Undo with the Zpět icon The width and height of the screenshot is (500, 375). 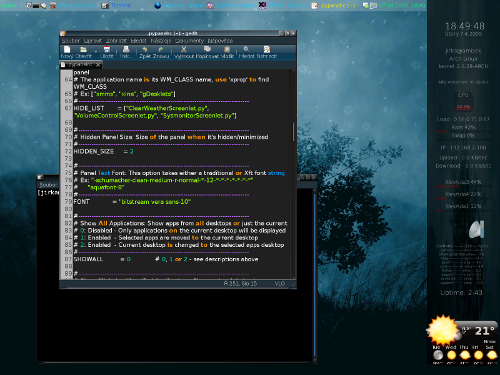tap(145, 50)
